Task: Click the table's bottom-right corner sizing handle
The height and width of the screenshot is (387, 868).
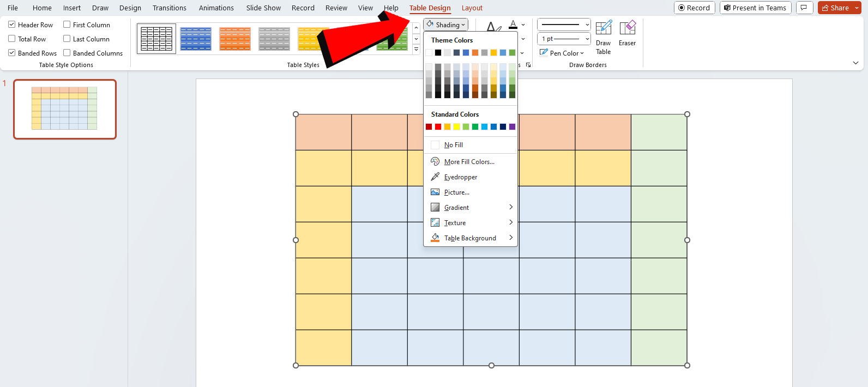Action: (687, 365)
